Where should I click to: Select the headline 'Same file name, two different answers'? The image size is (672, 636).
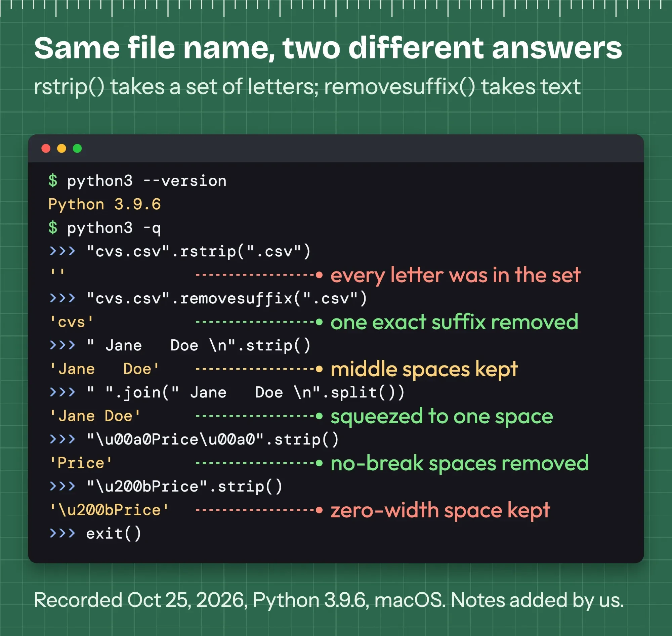(328, 48)
